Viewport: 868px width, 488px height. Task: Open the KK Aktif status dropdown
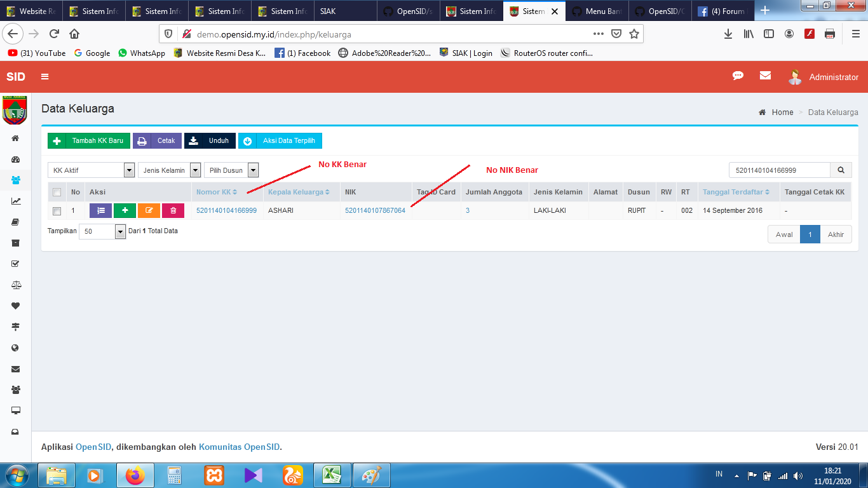[x=92, y=170]
